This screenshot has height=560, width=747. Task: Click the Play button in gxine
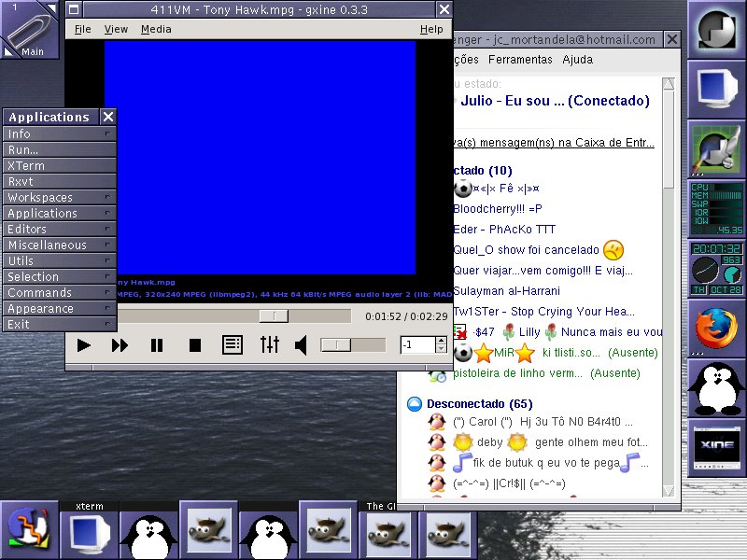tap(84, 345)
